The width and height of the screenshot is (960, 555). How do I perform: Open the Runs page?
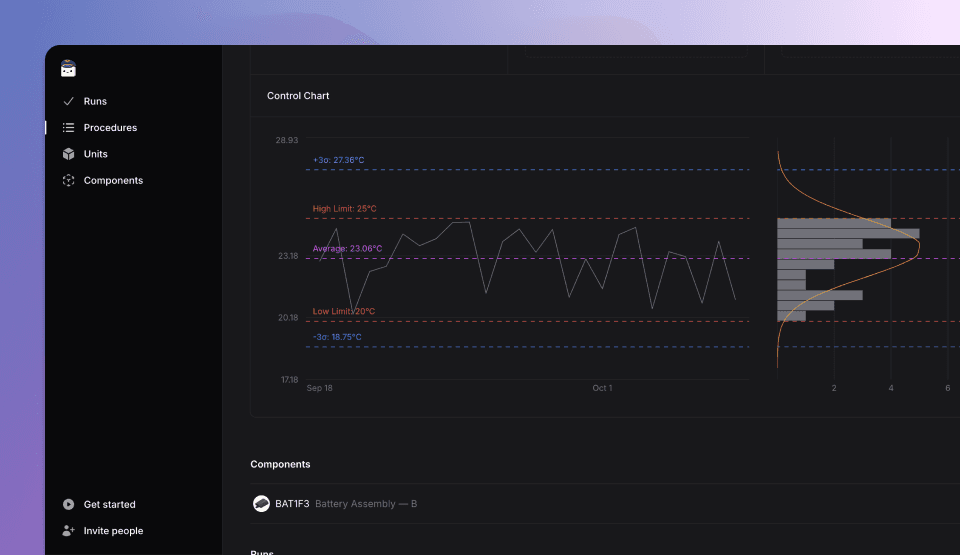pyautogui.click(x=95, y=101)
